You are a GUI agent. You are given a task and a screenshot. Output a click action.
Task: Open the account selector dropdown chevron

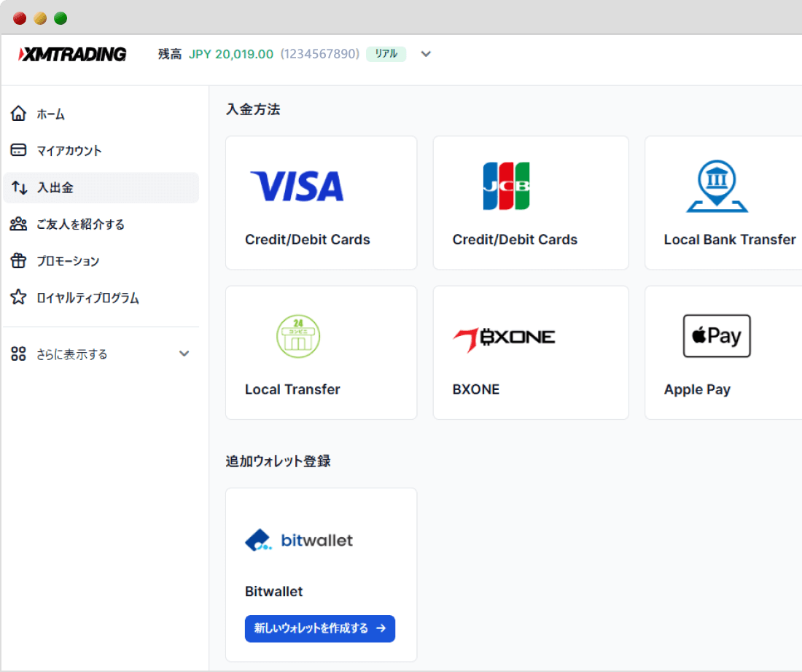point(426,54)
